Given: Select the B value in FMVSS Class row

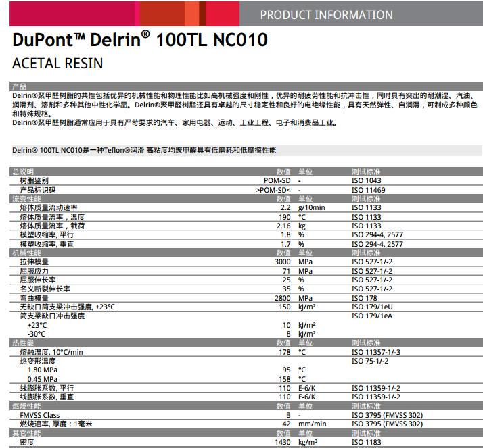Looking at the screenshot, I should pyautogui.click(x=288, y=415).
